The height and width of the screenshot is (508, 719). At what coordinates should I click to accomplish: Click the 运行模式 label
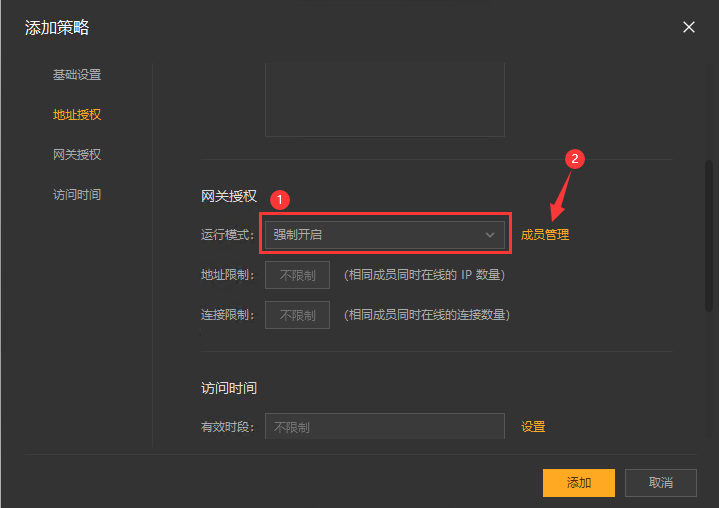coord(227,235)
